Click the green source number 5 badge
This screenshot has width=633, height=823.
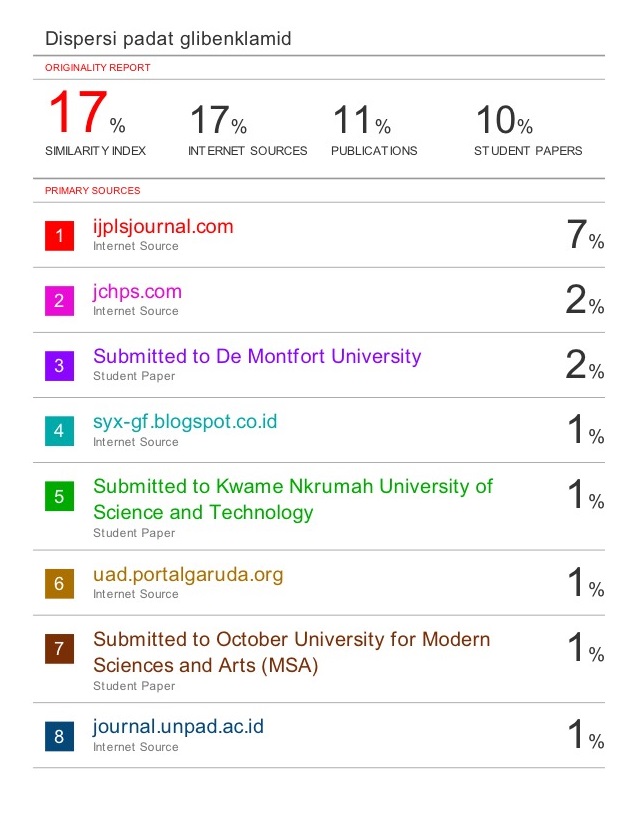[x=59, y=496]
